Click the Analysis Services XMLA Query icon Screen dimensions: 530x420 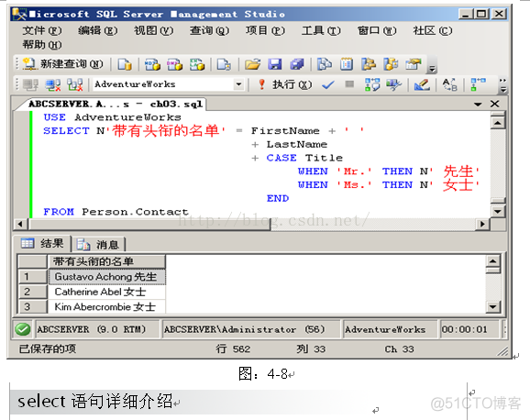pos(197,64)
